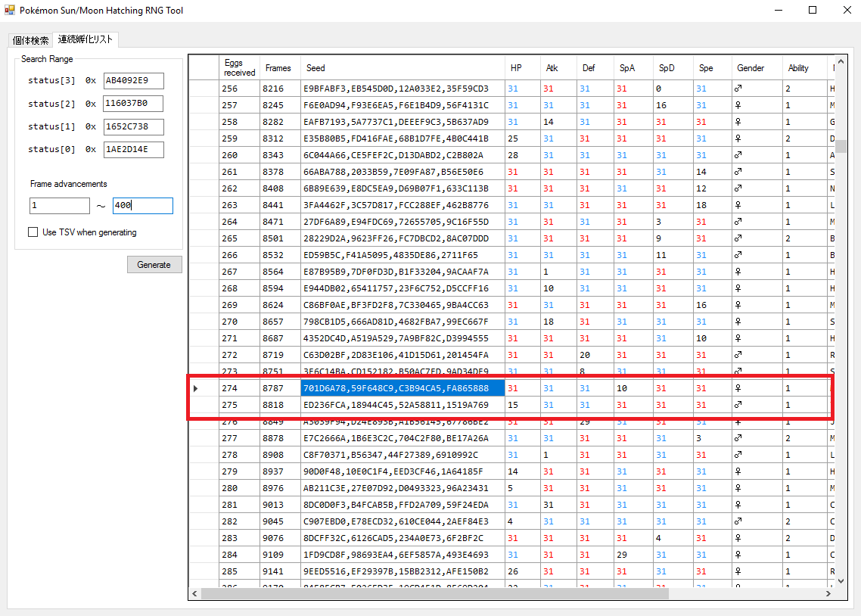Maximize the RNG Tool window
Screen dimensions: 861x616
(x=813, y=11)
